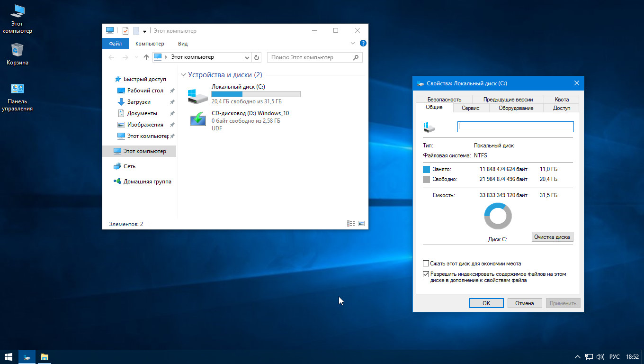Click the up-arrow navigation button in Explorer
This screenshot has width=644, height=364.
[146, 57]
